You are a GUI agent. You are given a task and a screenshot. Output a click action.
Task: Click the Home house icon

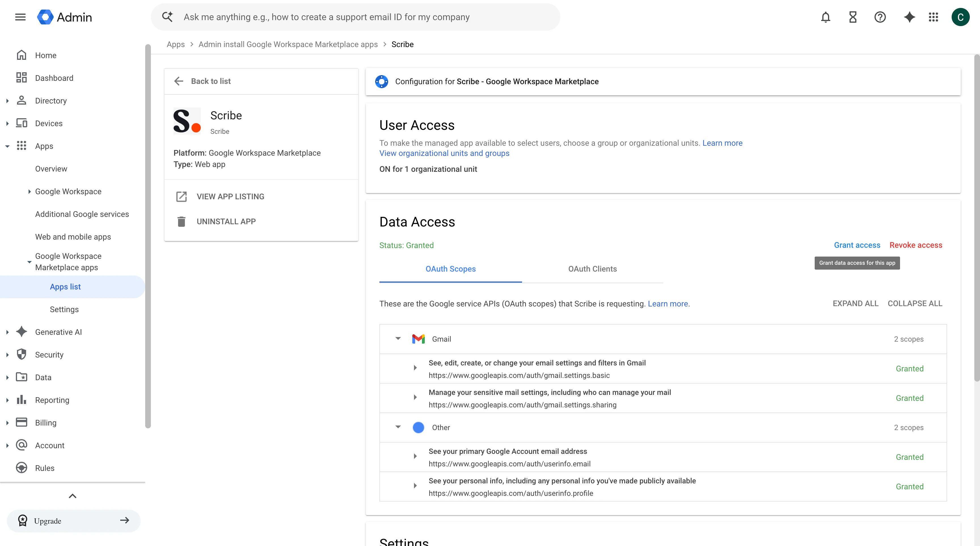[x=21, y=55]
